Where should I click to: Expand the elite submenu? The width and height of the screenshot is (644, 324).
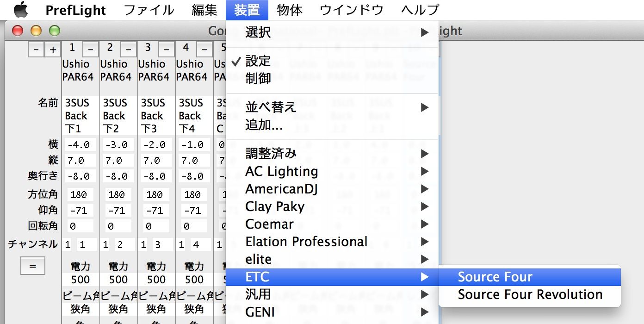click(332, 259)
